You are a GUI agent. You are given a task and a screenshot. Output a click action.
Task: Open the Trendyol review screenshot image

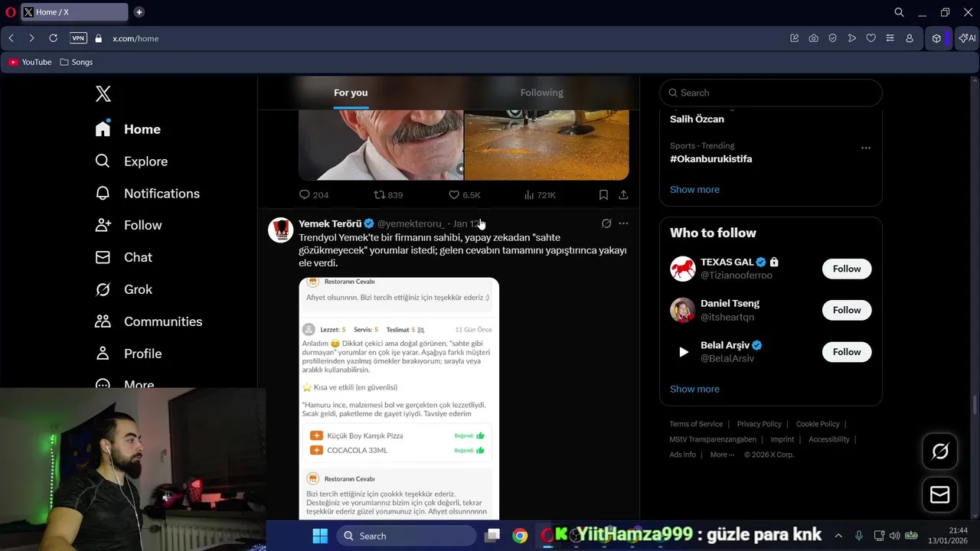point(399,398)
